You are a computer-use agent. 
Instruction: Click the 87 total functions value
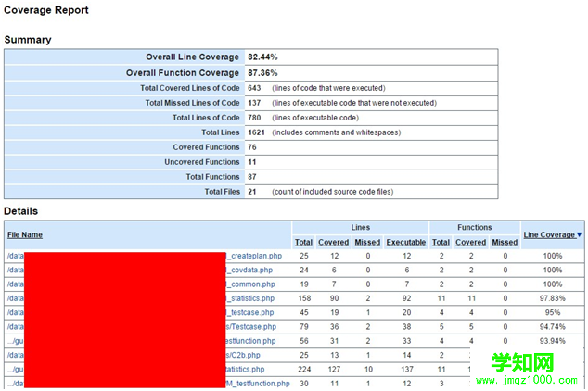pos(252,177)
